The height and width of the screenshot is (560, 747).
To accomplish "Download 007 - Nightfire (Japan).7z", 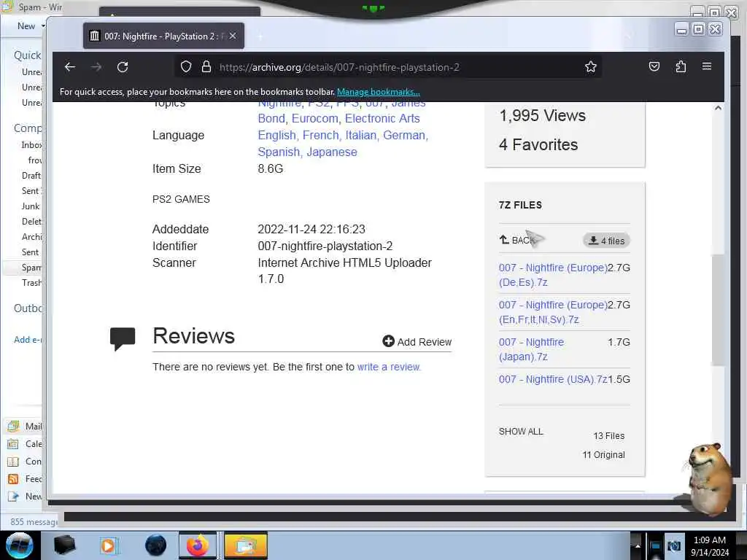I will pos(531,349).
